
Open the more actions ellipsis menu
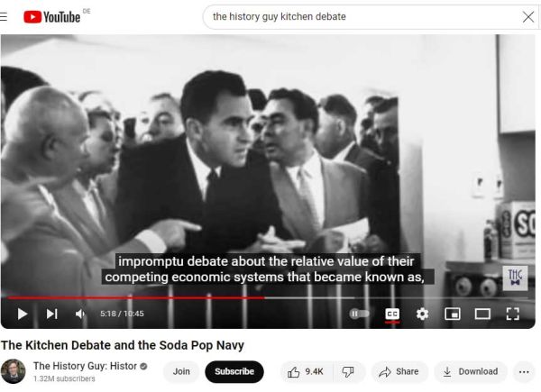[524, 371]
